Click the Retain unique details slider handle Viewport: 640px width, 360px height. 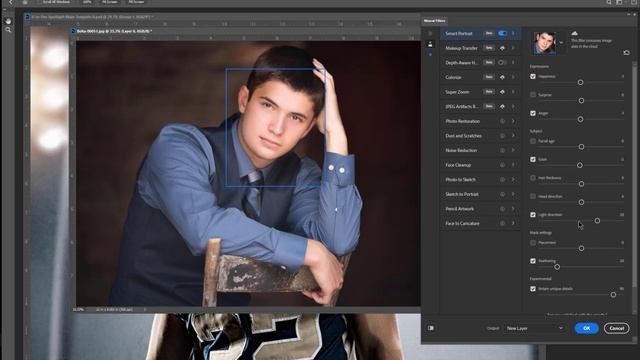point(613,295)
